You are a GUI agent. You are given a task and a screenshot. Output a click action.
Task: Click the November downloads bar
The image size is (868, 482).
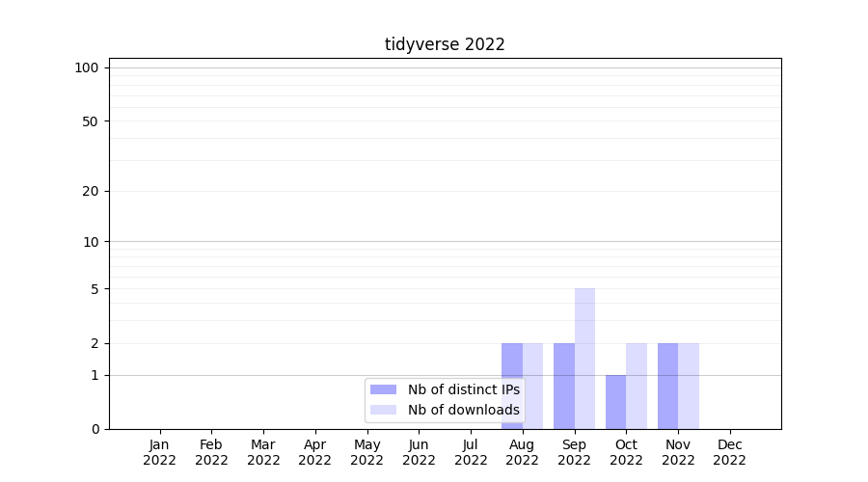click(x=689, y=386)
